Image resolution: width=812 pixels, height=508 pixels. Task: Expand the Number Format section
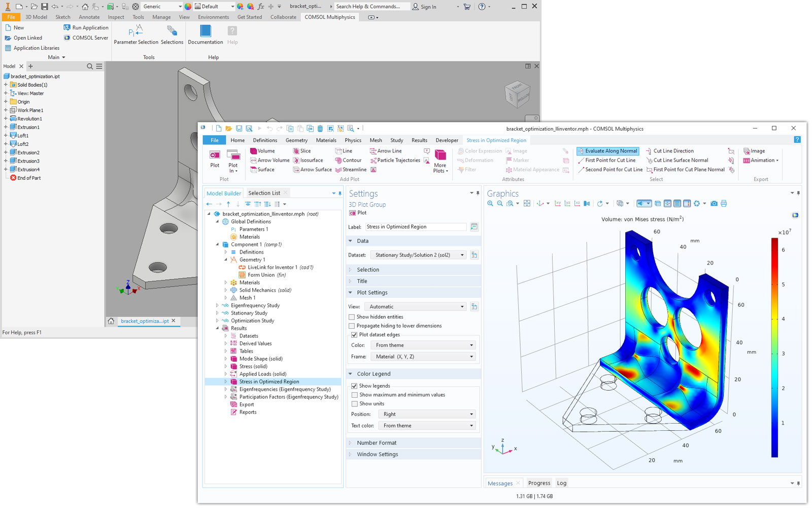[376, 443]
